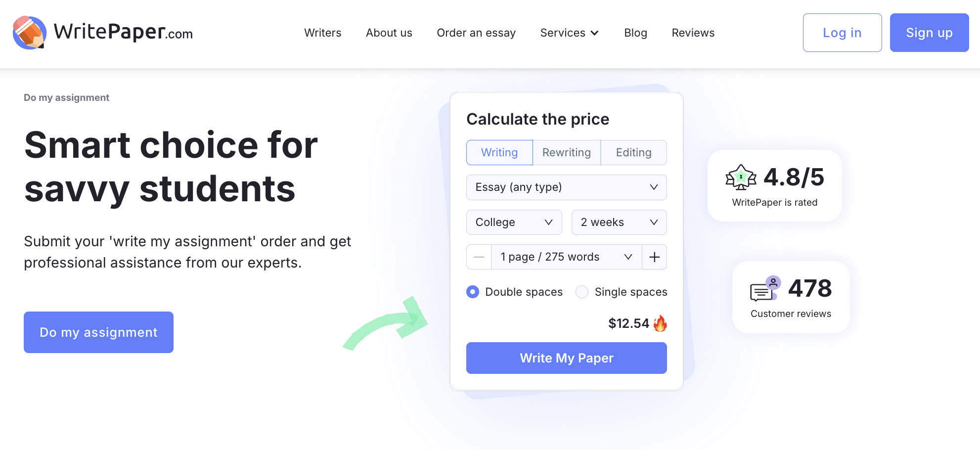Open the Essay (any type) dropdown
980x450 pixels.
click(x=566, y=187)
